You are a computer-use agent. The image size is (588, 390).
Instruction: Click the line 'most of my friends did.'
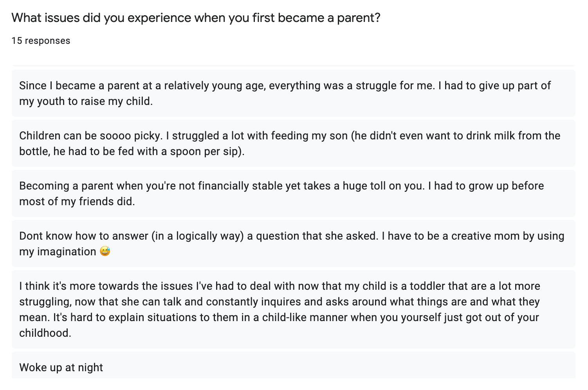[77, 202]
